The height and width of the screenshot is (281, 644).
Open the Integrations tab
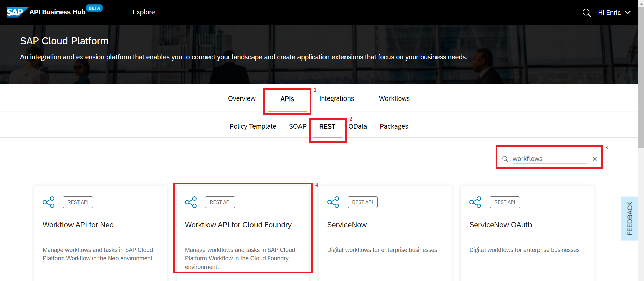click(336, 98)
